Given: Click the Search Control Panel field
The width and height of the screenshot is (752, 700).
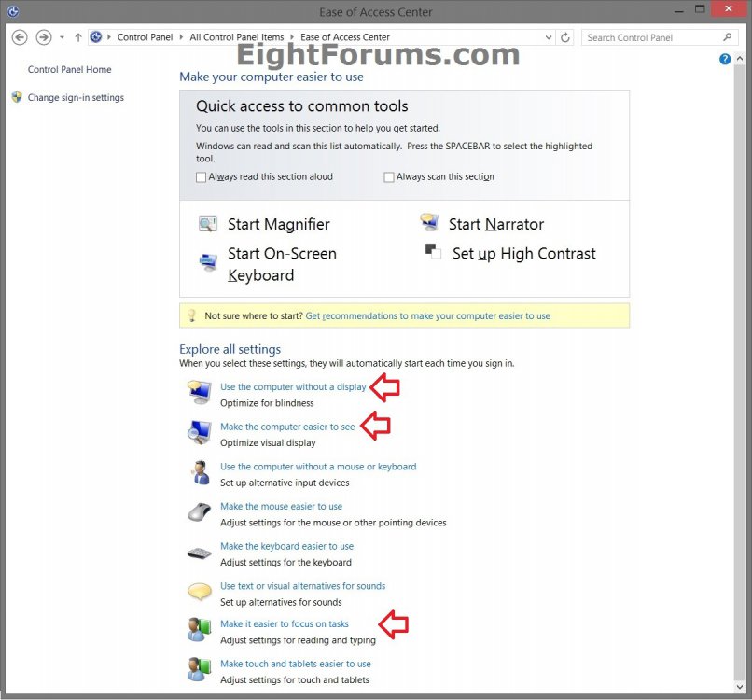Looking at the screenshot, I should click(x=653, y=38).
